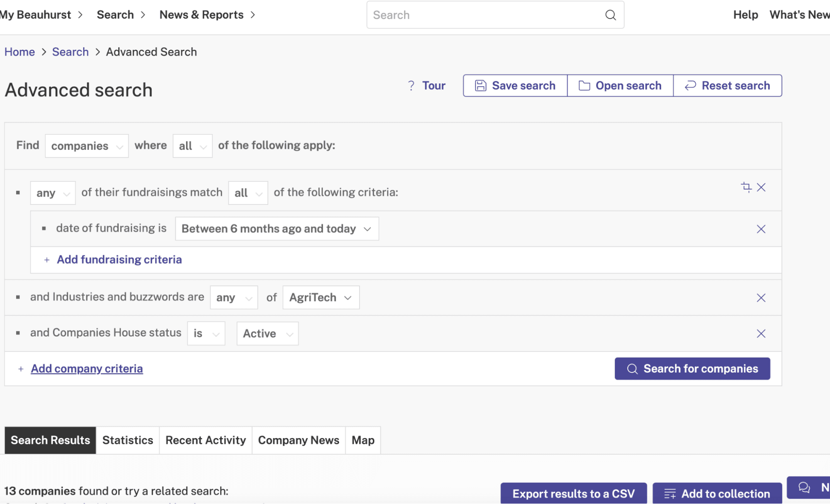Go to Search in the breadcrumb
Screen dimensions: 830x504
pos(70,52)
